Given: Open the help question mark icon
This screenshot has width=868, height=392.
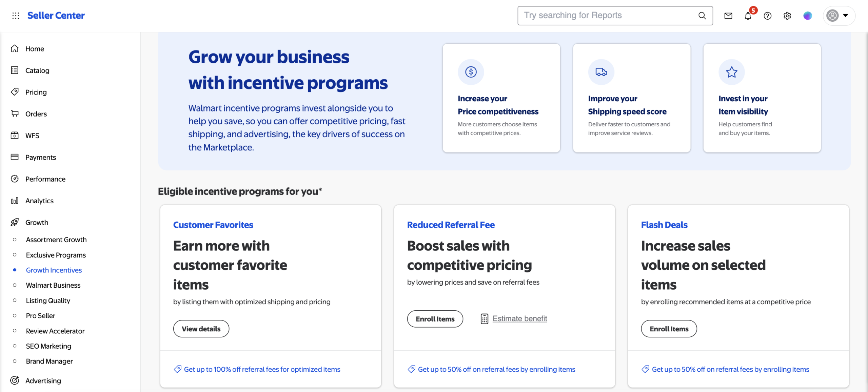Looking at the screenshot, I should click(768, 16).
